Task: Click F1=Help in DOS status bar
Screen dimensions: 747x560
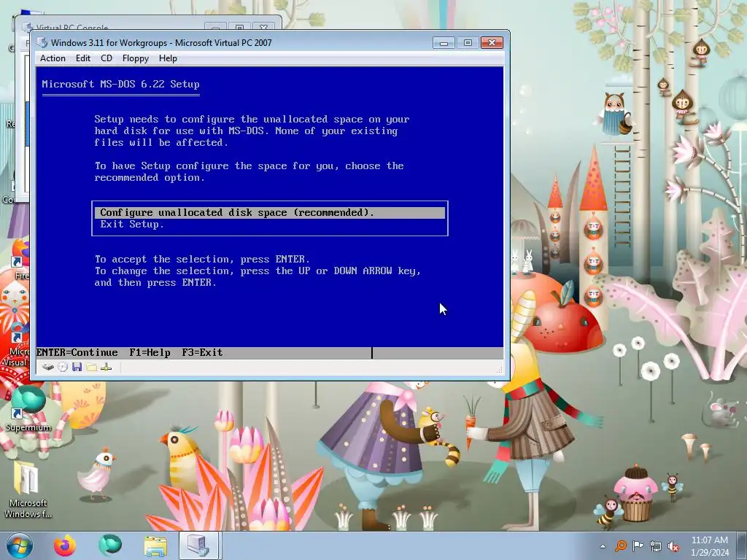Action: [150, 352]
